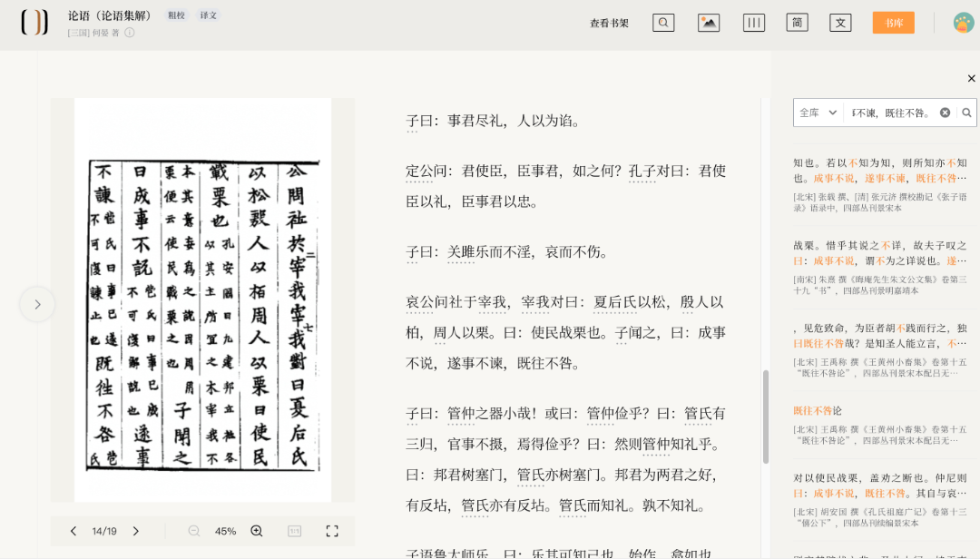Screen dimensions: 980x559
Task: Open the author info icon next to 何晏
Action: click(130, 34)
